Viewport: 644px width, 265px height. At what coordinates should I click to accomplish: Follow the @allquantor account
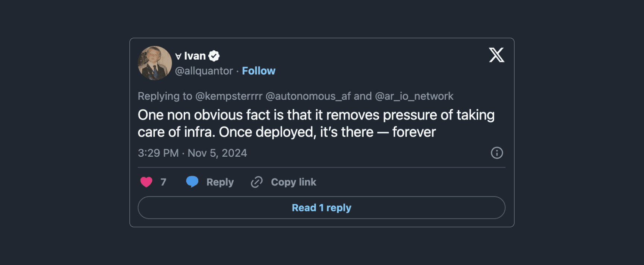[258, 71]
